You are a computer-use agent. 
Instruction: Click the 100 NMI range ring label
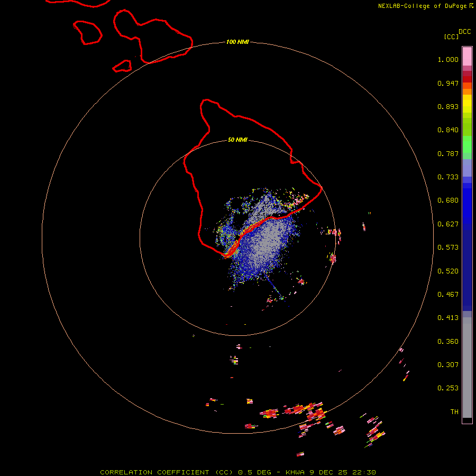click(x=237, y=42)
